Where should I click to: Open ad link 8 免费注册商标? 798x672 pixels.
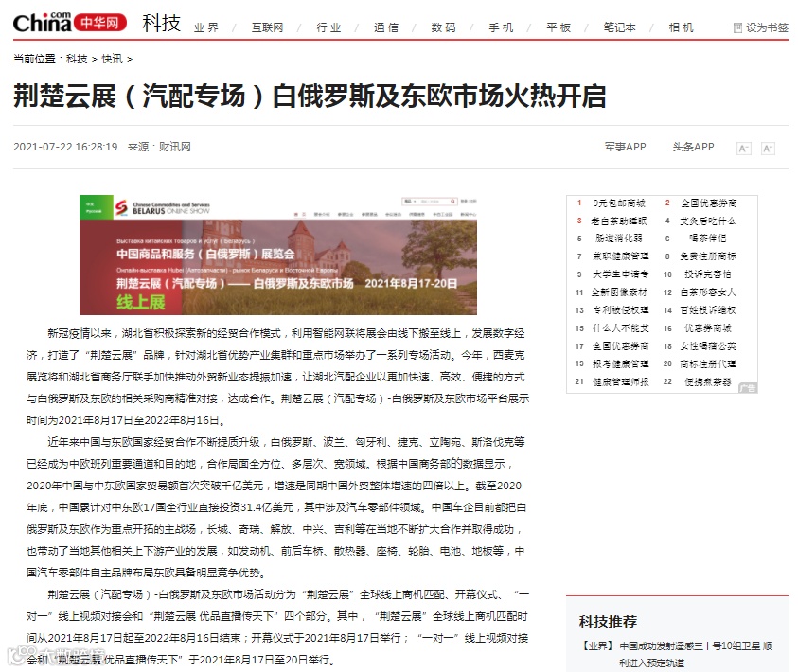click(708, 256)
